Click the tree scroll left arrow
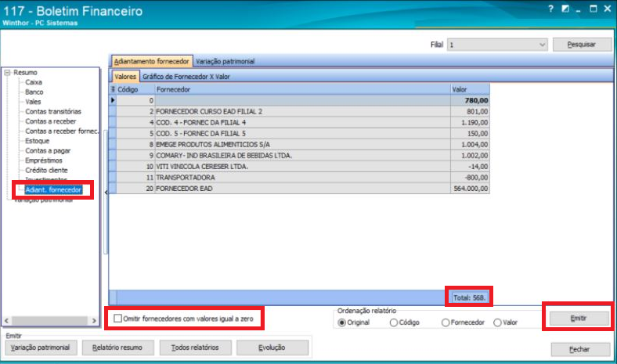Image resolution: width=617 pixels, height=364 pixels. click(x=6, y=321)
